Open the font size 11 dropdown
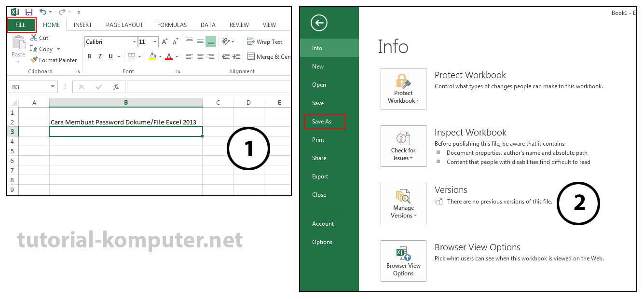644x299 pixels. 155,42
